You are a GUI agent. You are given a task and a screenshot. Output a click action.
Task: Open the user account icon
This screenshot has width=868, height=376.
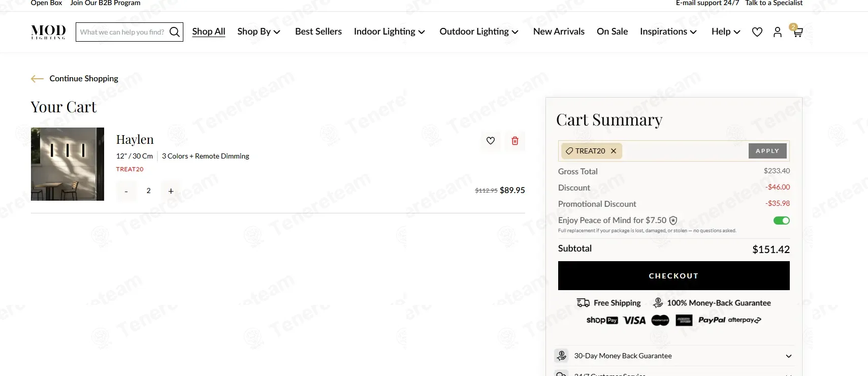pos(777,32)
